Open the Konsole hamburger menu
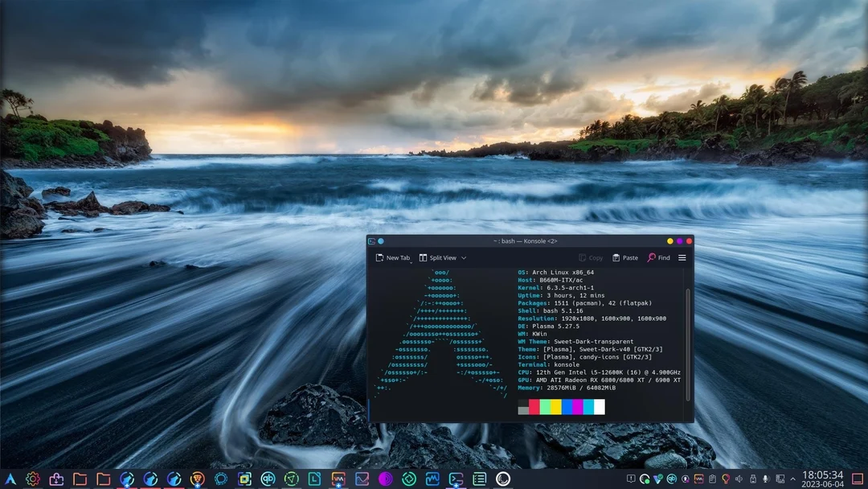 (682, 257)
